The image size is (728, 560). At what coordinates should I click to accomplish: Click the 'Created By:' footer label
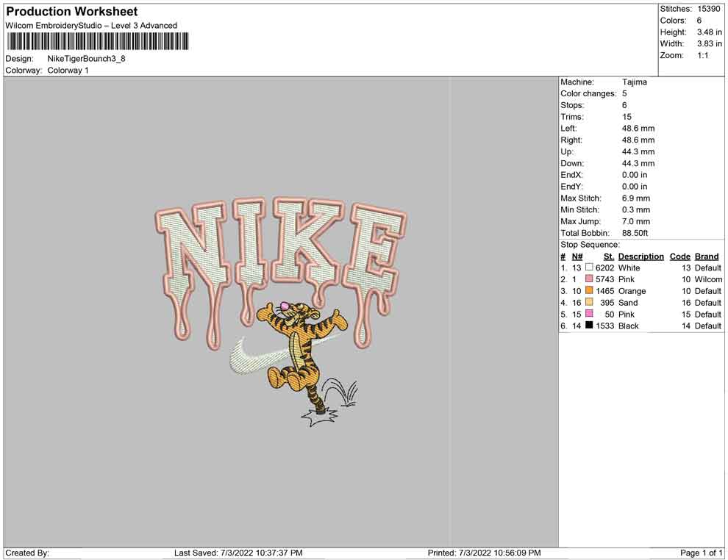[27, 553]
